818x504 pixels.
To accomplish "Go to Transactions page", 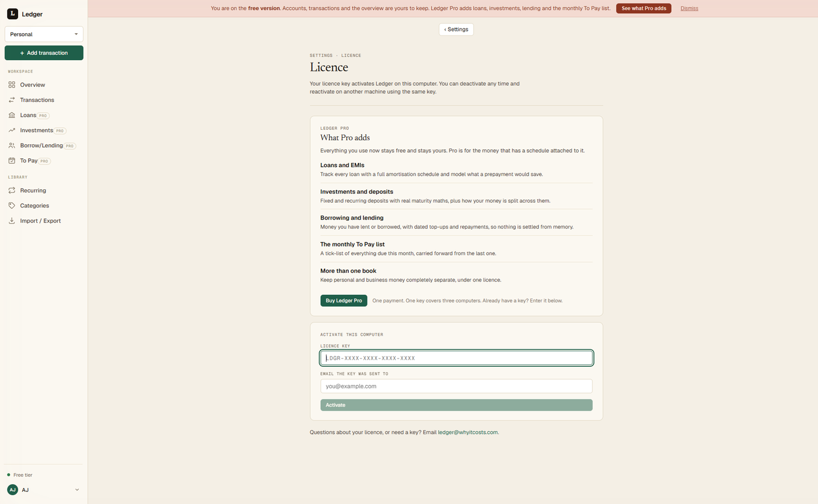I will pyautogui.click(x=44, y=100).
